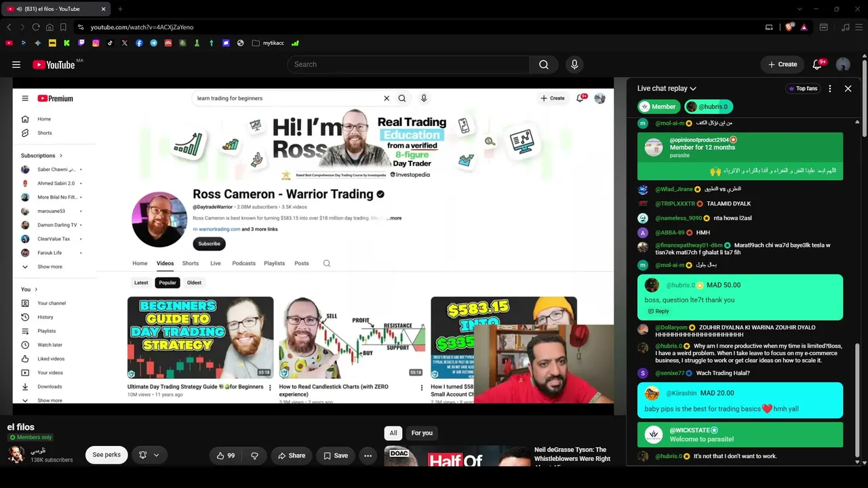Click the @WICKSTATE welcome message
The height and width of the screenshot is (488, 868).
[740, 434]
